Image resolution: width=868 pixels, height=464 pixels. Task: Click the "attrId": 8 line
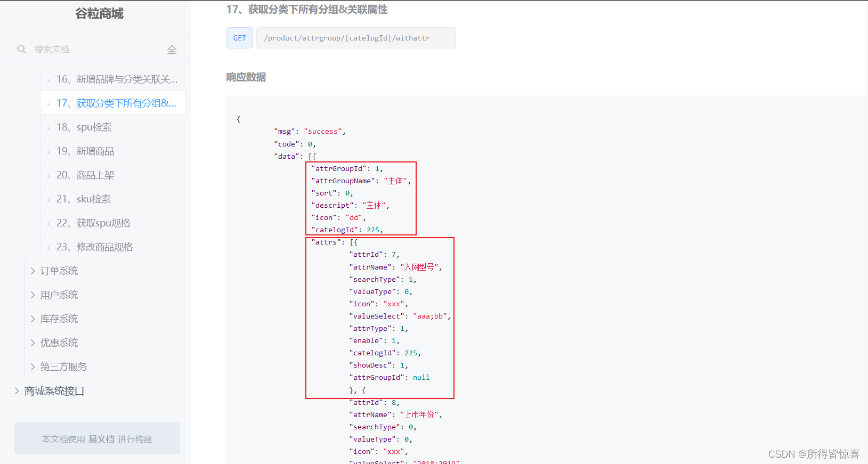point(375,403)
